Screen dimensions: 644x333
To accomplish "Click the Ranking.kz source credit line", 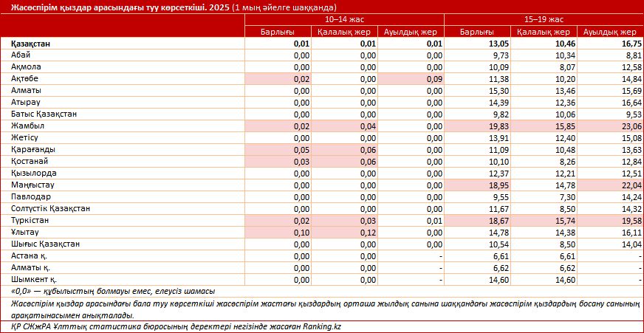I will (181, 326).
